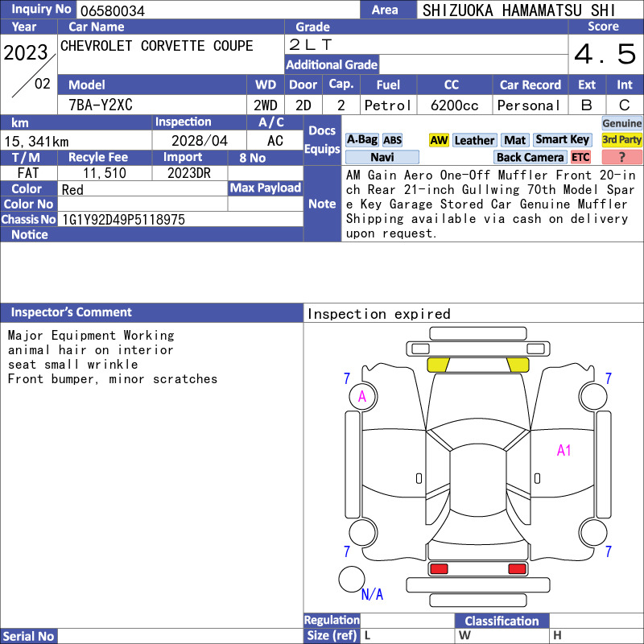Click the AC air conditioning value
This screenshot has width=644, height=644.
pos(275,141)
